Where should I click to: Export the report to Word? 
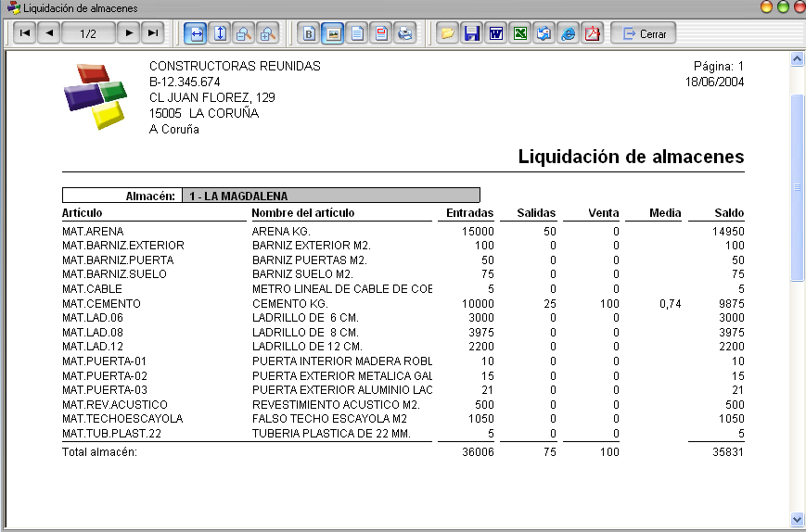pyautogui.click(x=495, y=33)
